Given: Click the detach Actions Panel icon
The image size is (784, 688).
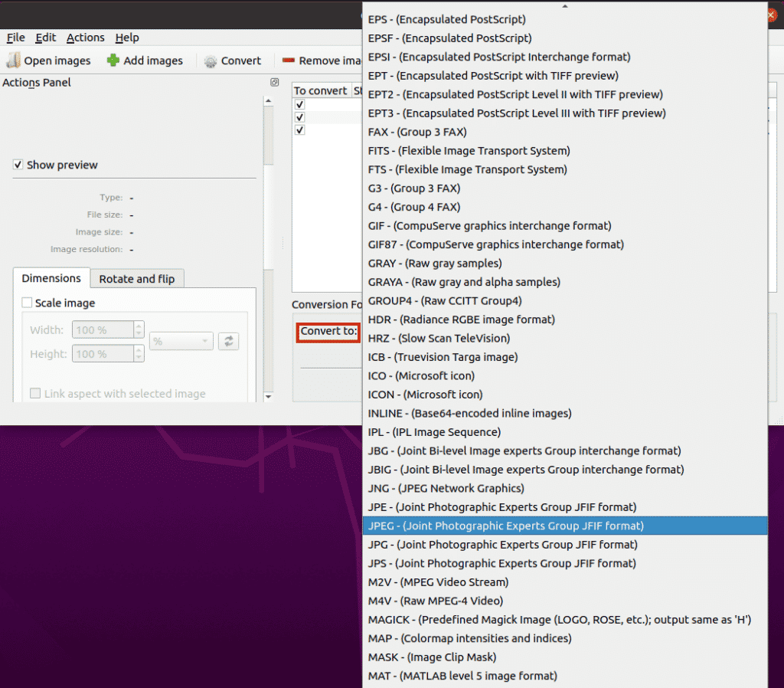Looking at the screenshot, I should [274, 82].
